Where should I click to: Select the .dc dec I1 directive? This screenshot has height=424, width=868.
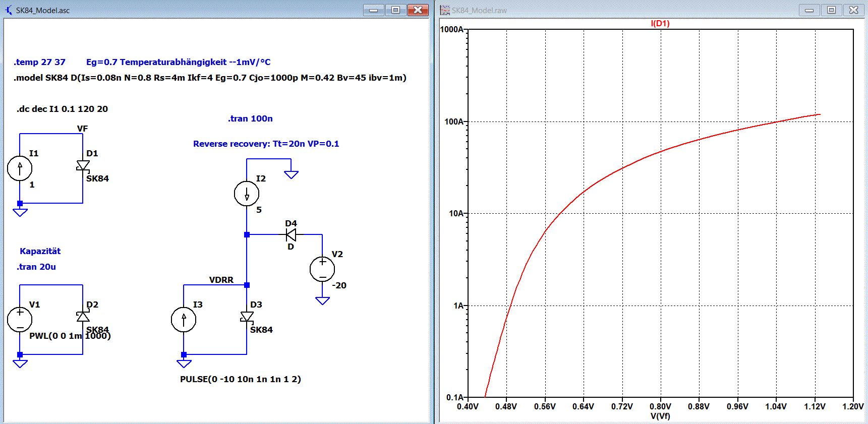coord(62,109)
